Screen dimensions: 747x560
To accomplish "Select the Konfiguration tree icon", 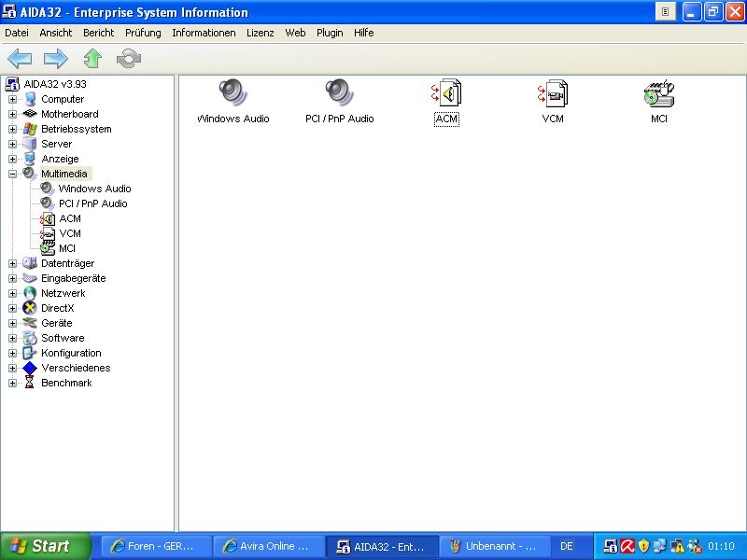I will tap(30, 353).
